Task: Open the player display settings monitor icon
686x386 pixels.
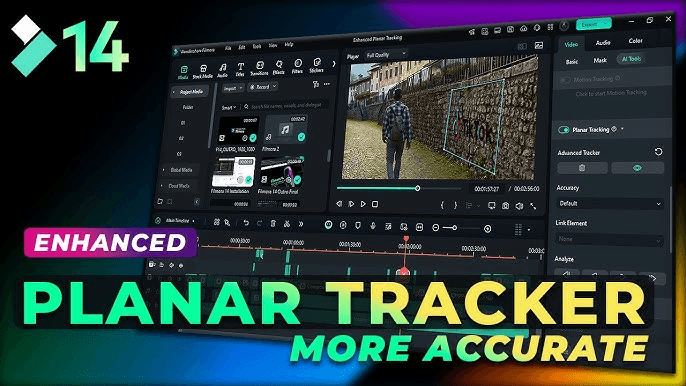Action: point(491,205)
